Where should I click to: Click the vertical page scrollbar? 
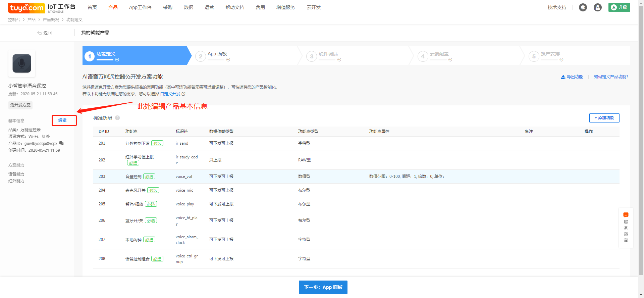(641, 134)
